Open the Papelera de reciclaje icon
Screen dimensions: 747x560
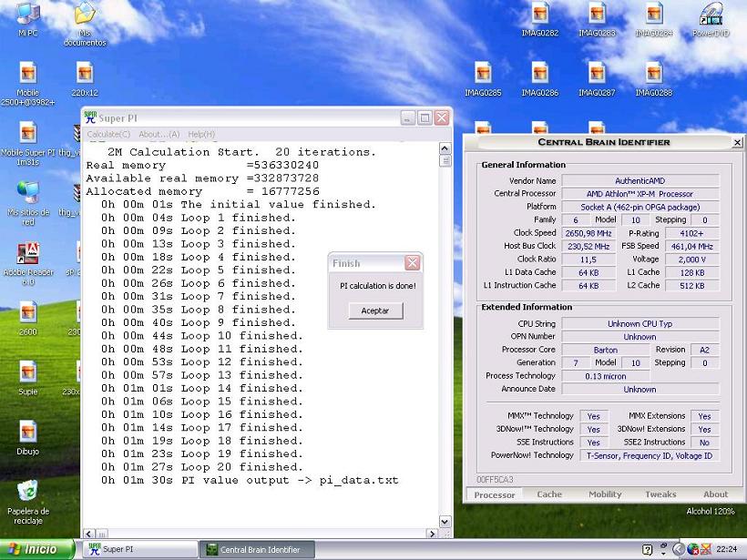point(27,491)
